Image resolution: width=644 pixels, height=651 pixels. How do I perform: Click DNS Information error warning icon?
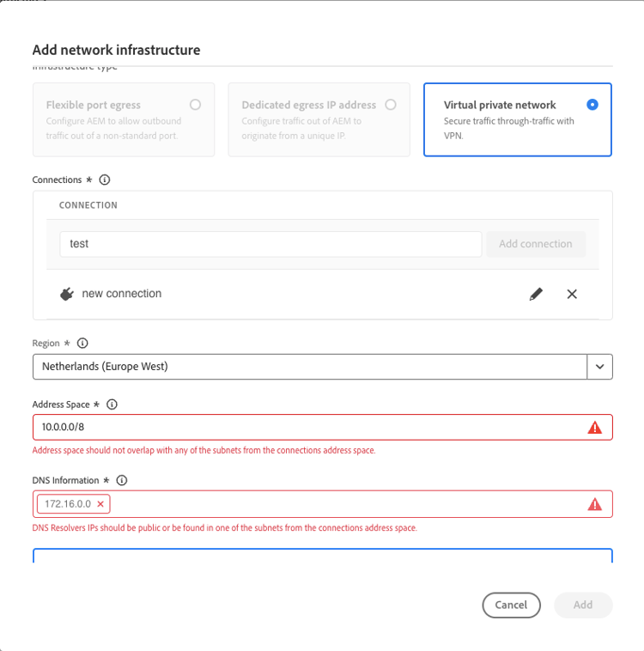tap(594, 504)
